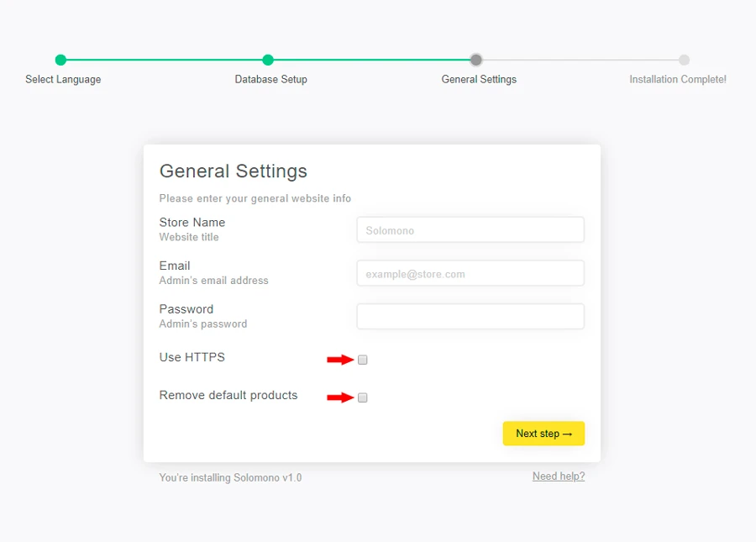This screenshot has height=542, width=756.
Task: Open the Need help? link
Action: (x=559, y=476)
